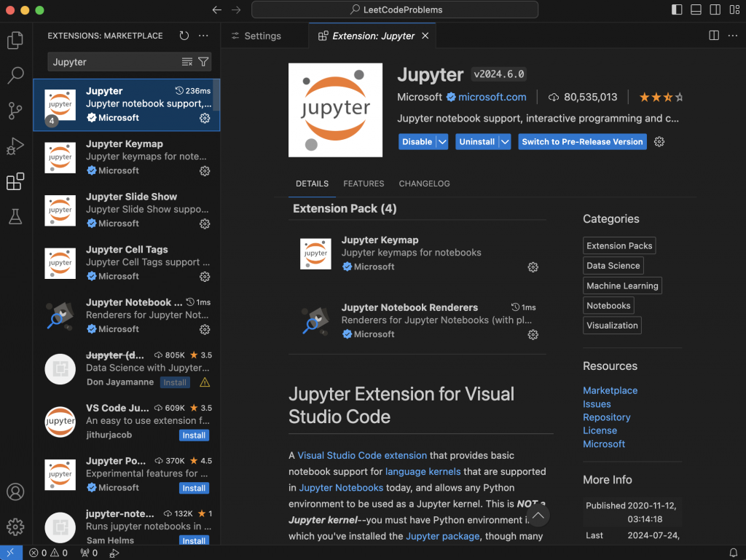This screenshot has height=560, width=746.
Task: Open Views and More Actions ellipsis menu
Action: 203,36
